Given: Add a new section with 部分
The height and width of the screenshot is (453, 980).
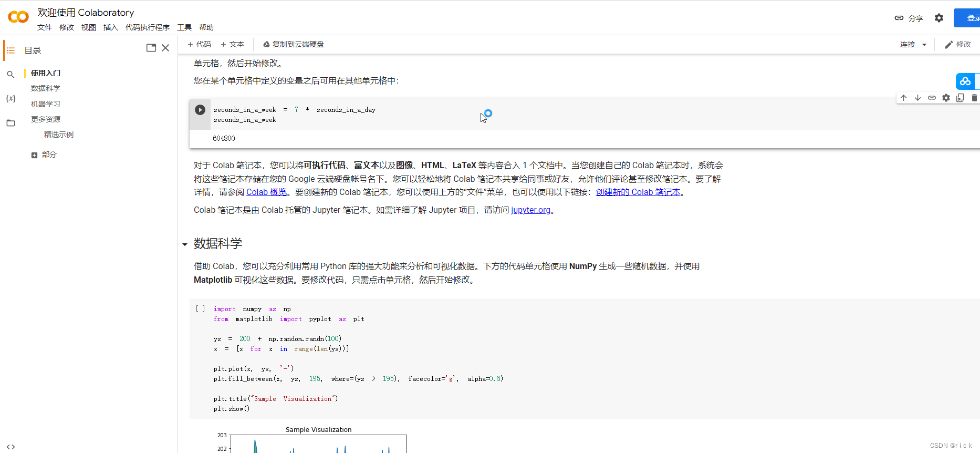Looking at the screenshot, I should click(x=44, y=155).
